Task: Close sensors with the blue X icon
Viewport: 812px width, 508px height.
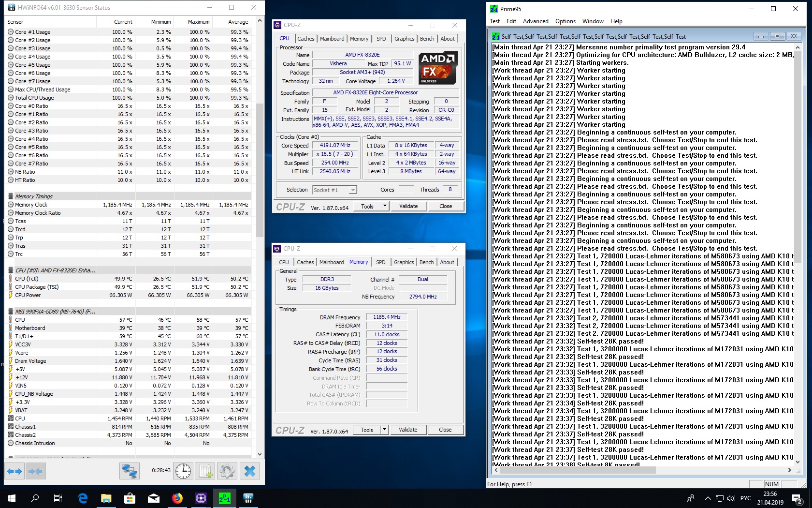Action: [249, 471]
